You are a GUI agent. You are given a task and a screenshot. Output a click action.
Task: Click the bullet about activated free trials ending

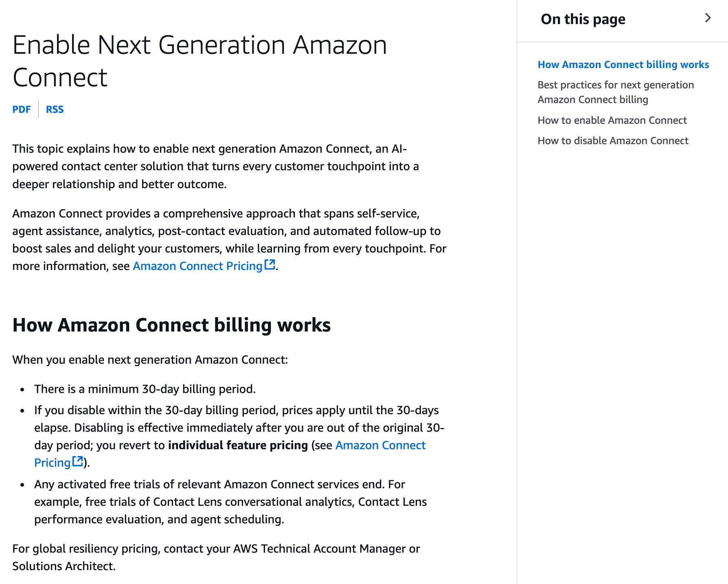pyautogui.click(x=230, y=502)
